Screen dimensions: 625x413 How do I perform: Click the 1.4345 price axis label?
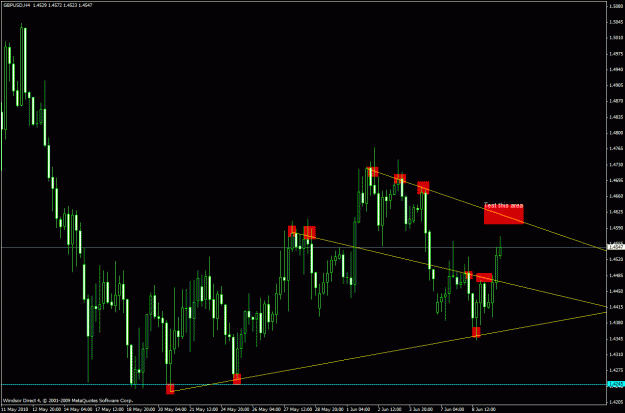coord(616,339)
